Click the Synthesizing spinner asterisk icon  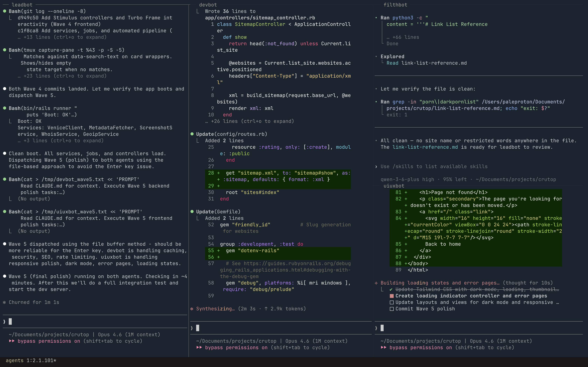192,309
